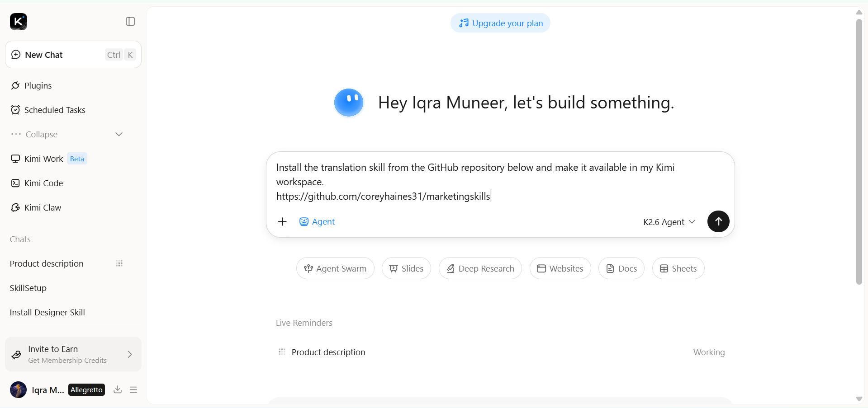Open the Install Designer Skill chat
Image resolution: width=868 pixels, height=408 pixels.
[47, 312]
